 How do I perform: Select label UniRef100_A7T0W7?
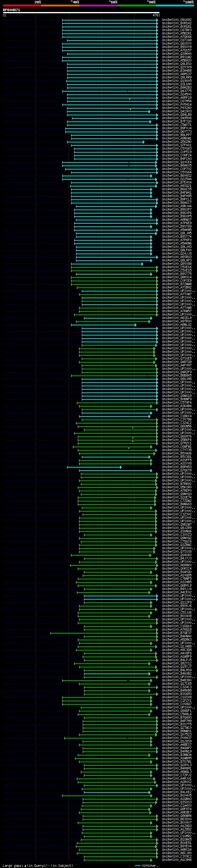(177, 294)
